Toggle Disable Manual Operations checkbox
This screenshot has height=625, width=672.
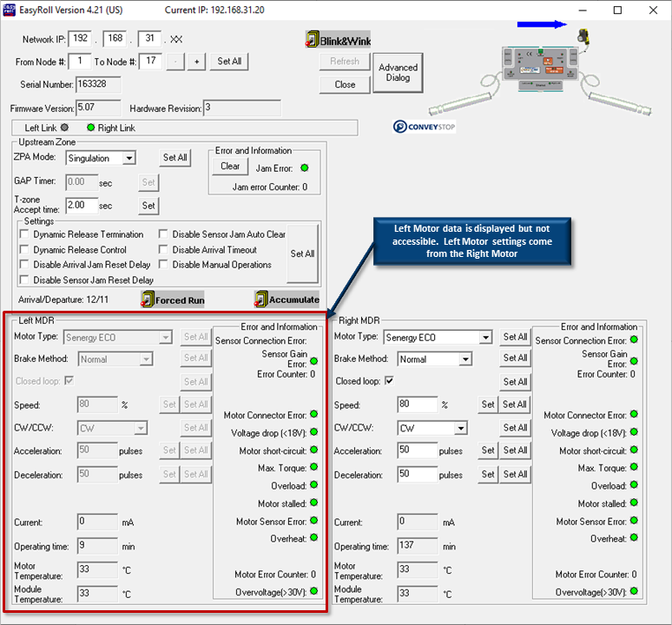(x=163, y=264)
